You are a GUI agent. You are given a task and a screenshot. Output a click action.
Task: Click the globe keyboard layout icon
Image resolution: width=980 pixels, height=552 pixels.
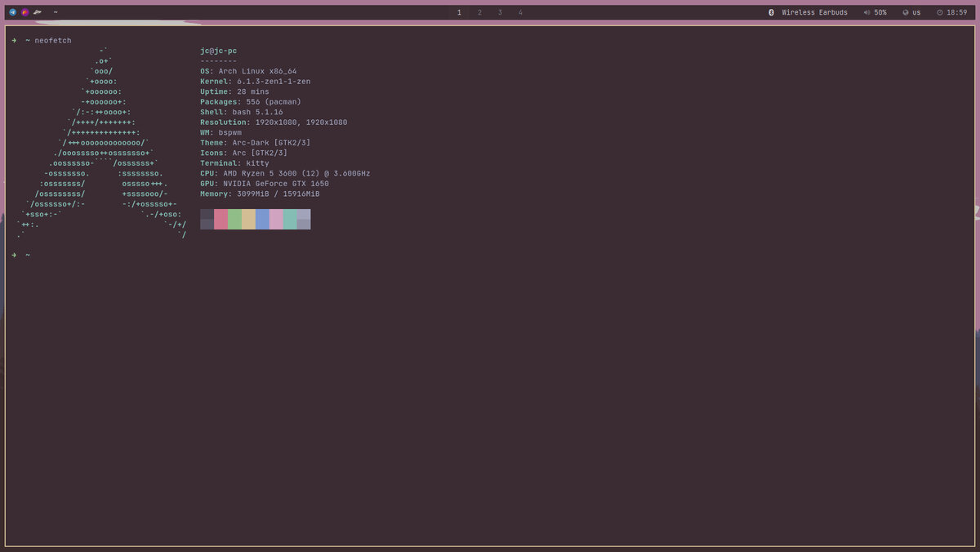[x=906, y=12]
